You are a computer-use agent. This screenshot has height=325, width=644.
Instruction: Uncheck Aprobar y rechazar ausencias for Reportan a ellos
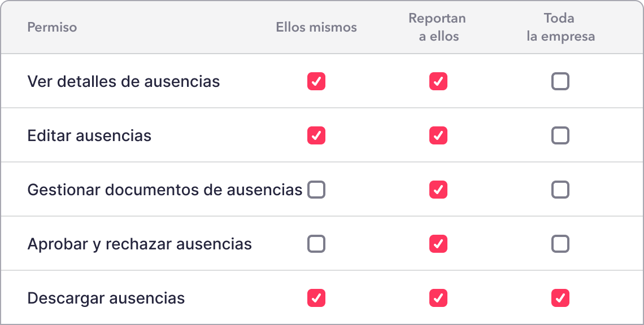(x=438, y=244)
